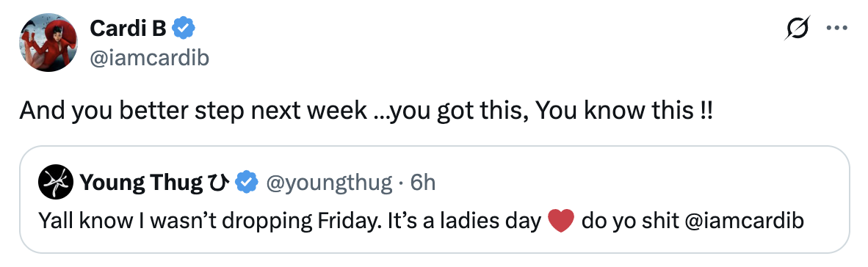The image size is (868, 267).
Task: Open the @youngthug handle
Action: click(330, 182)
